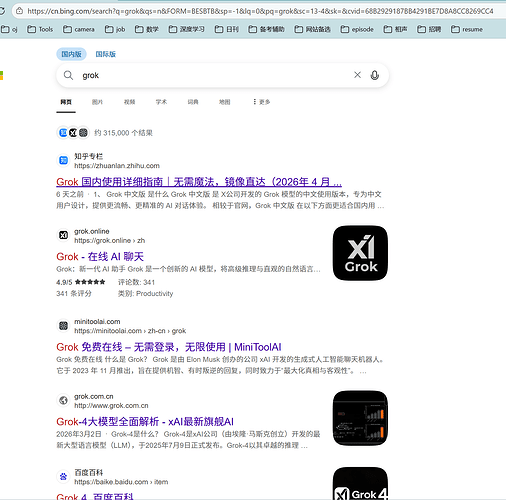Click the 类别: Productivity text

(x=145, y=293)
